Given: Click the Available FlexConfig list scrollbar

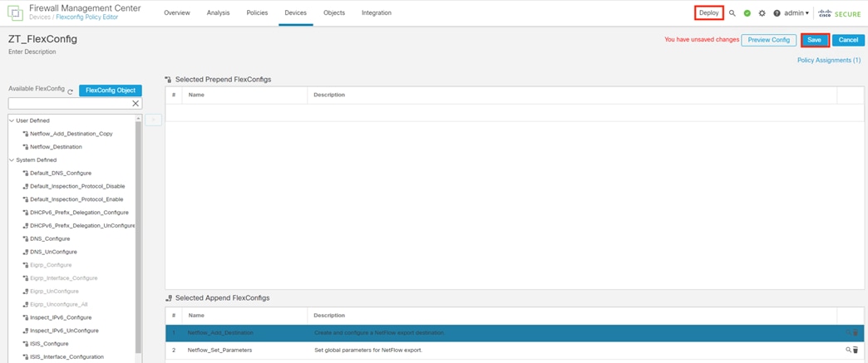Looking at the screenshot, I should click(x=139, y=238).
